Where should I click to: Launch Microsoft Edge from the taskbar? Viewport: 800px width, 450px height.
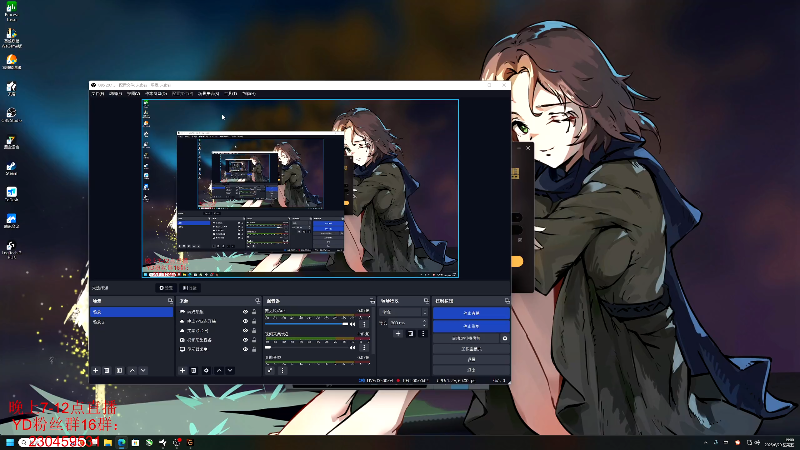121,442
